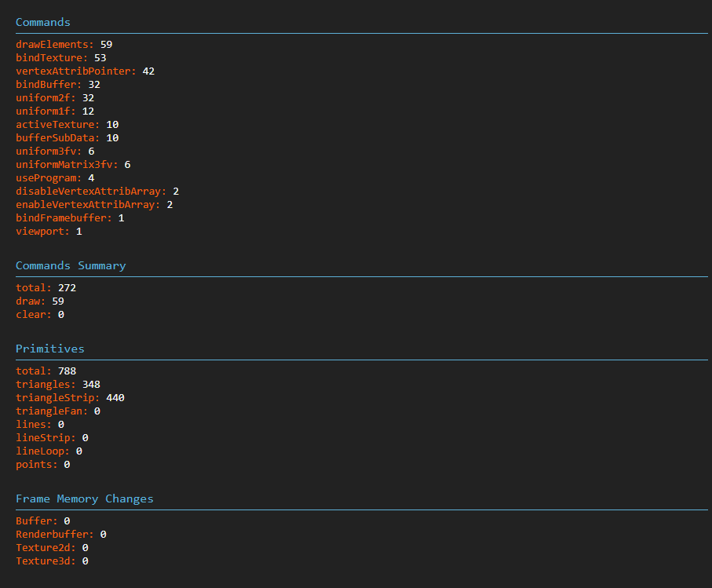Click the Commands section heading
The height and width of the screenshot is (588, 712).
point(43,22)
